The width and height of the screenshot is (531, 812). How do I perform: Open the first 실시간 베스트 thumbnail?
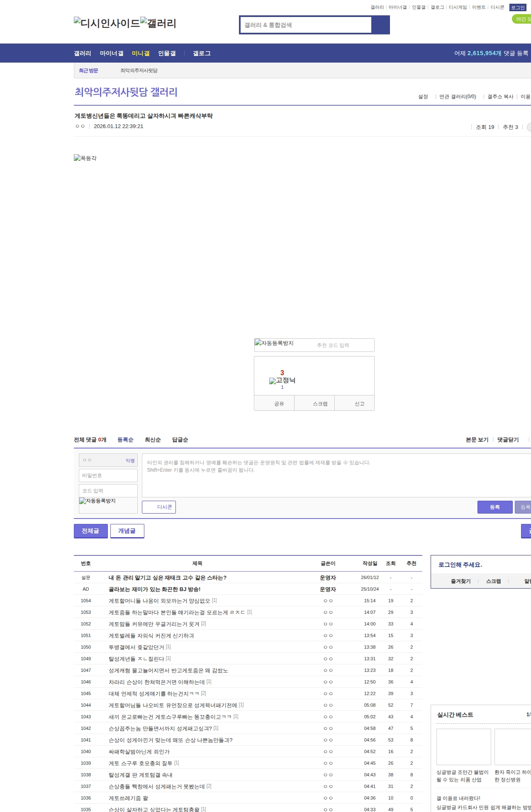pyautogui.click(x=463, y=747)
